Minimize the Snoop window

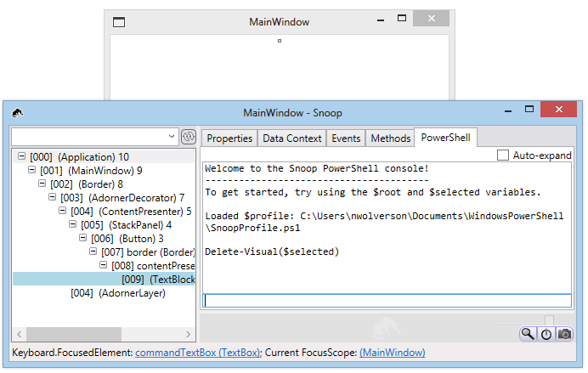point(508,111)
